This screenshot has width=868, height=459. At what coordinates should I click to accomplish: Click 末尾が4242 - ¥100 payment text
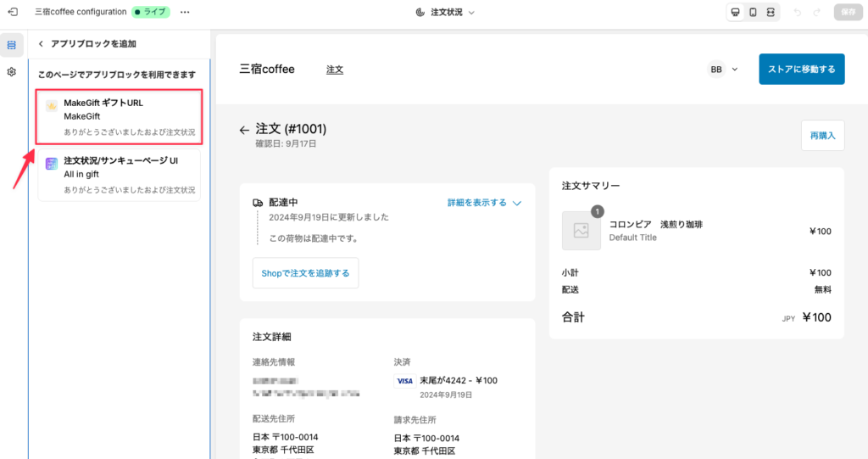459,380
